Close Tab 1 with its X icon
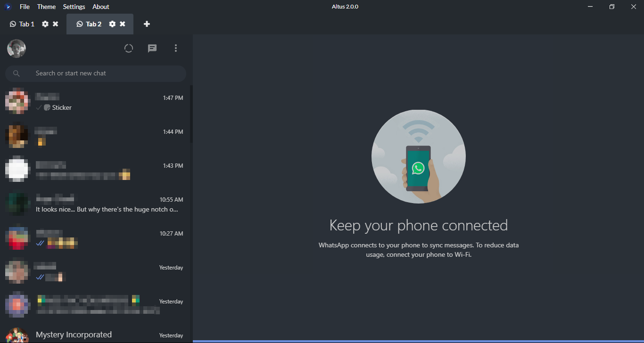The image size is (644, 343). coord(56,24)
